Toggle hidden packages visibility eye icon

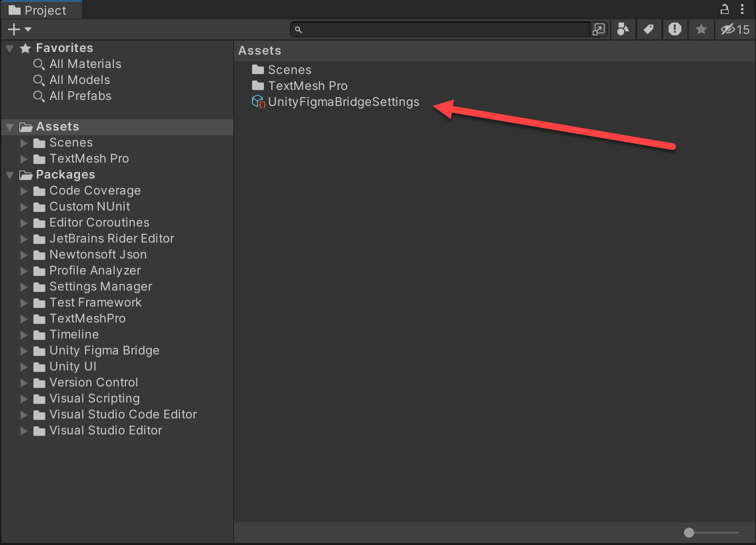click(x=735, y=29)
